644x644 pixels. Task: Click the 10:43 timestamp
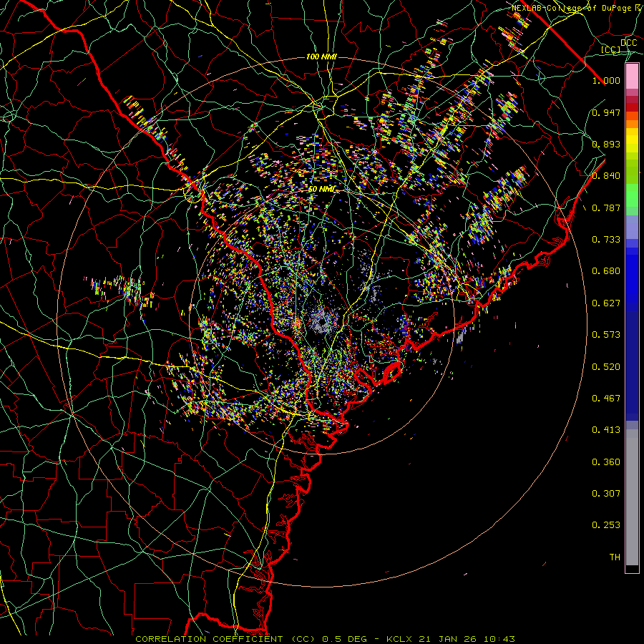coord(499,639)
